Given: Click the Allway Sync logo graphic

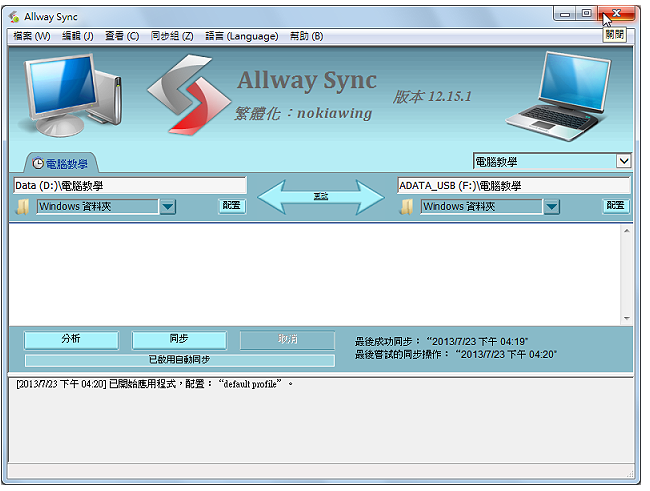Looking at the screenshot, I should point(189,95).
